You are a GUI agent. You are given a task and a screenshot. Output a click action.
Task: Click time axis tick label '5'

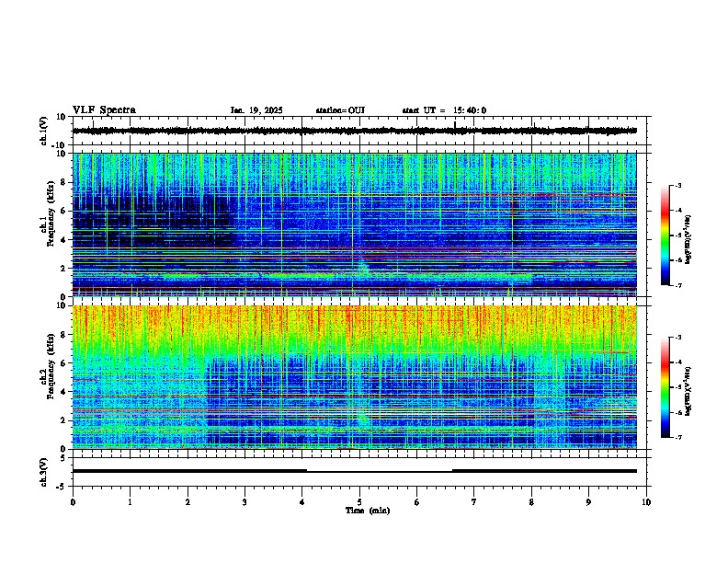tap(359, 502)
